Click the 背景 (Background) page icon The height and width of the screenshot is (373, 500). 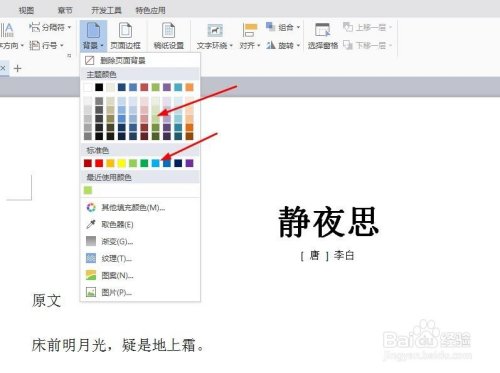tap(93, 30)
